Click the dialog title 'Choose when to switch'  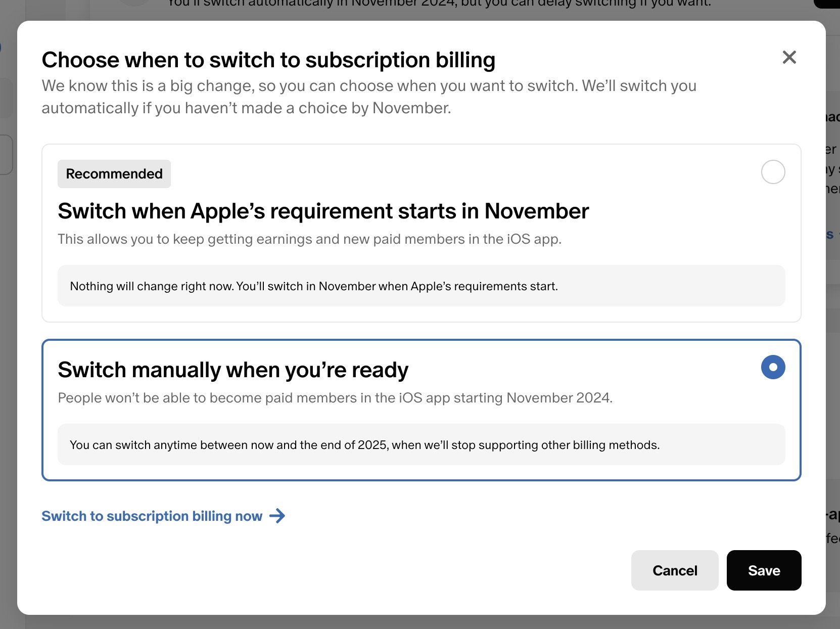[x=268, y=60]
